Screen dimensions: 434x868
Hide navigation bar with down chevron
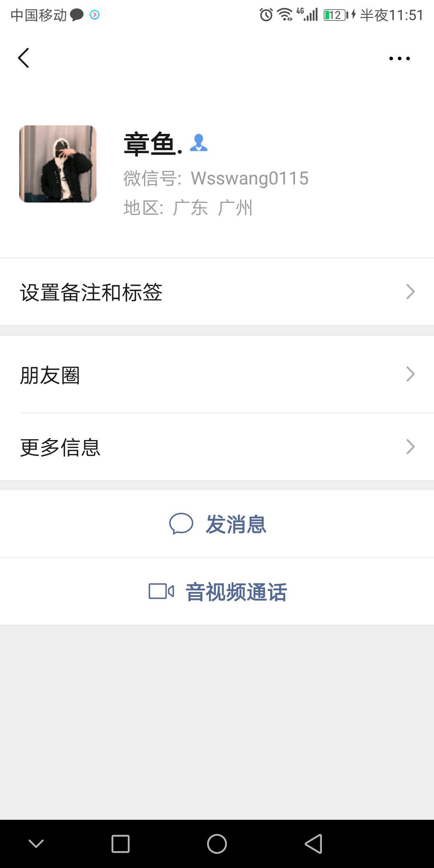click(x=36, y=843)
